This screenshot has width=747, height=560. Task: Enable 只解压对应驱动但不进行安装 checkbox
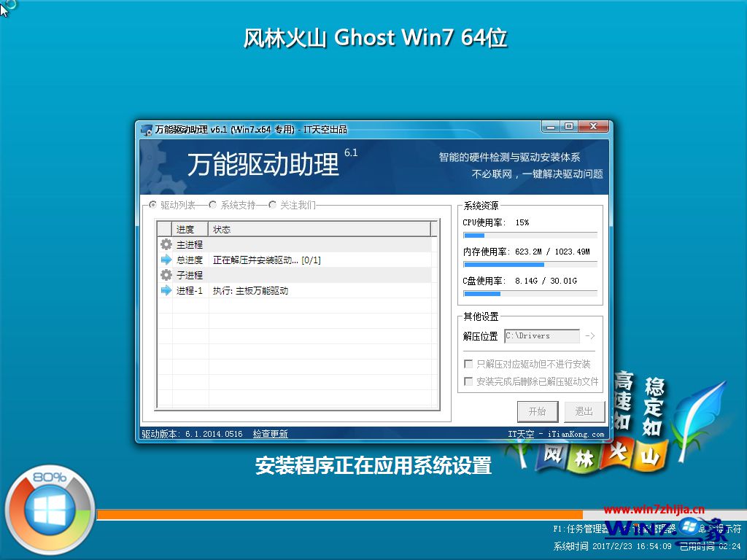(468, 364)
